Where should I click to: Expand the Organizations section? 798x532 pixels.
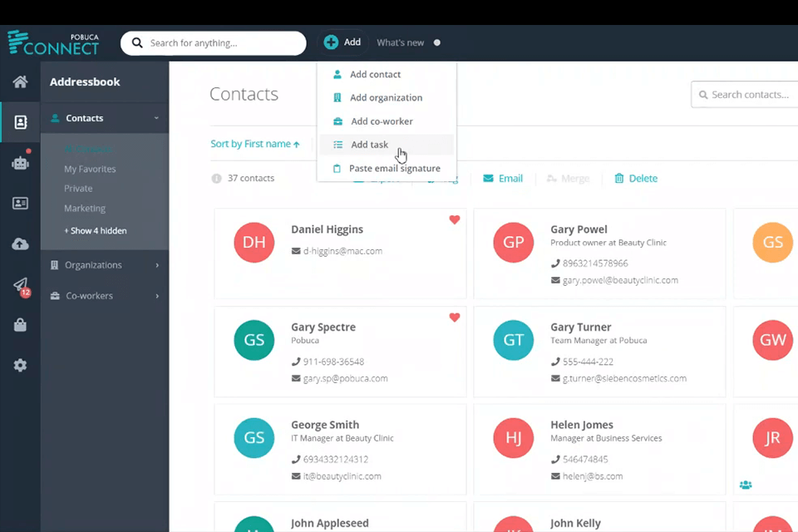pos(157,264)
